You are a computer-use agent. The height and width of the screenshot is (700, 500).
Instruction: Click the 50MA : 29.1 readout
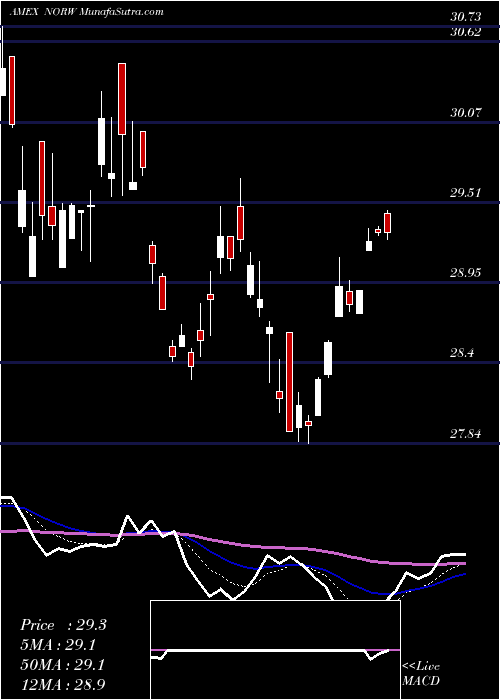(x=62, y=665)
